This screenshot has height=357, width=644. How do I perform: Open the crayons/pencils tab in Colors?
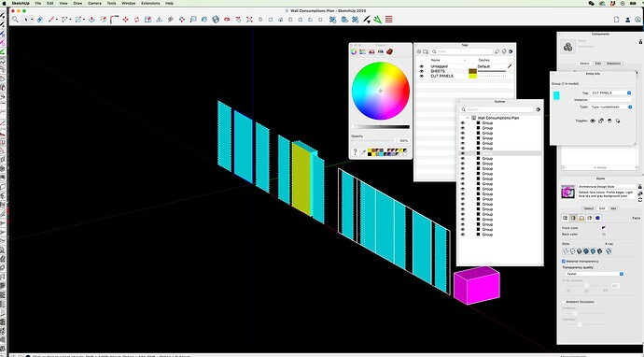click(x=381, y=51)
